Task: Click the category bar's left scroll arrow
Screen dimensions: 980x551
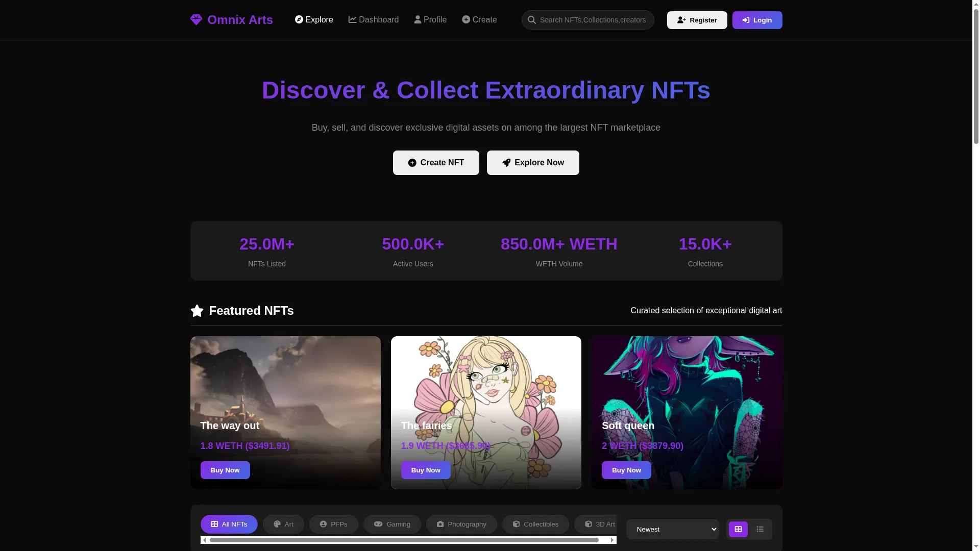Action: click(x=204, y=540)
